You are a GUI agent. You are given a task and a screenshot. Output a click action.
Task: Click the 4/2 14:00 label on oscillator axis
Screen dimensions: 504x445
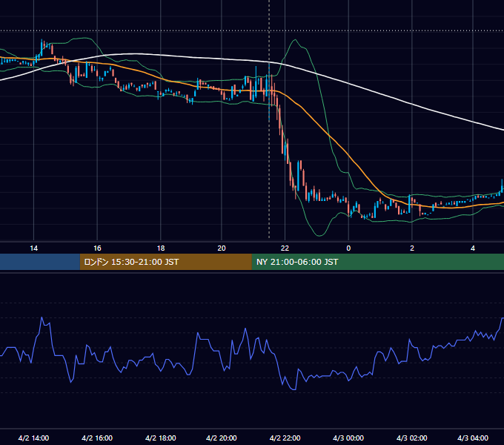point(34,438)
